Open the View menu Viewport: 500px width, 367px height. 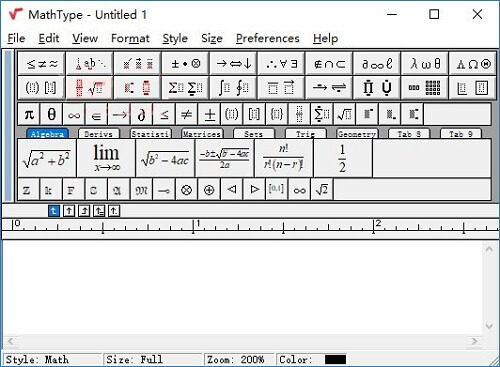point(85,38)
